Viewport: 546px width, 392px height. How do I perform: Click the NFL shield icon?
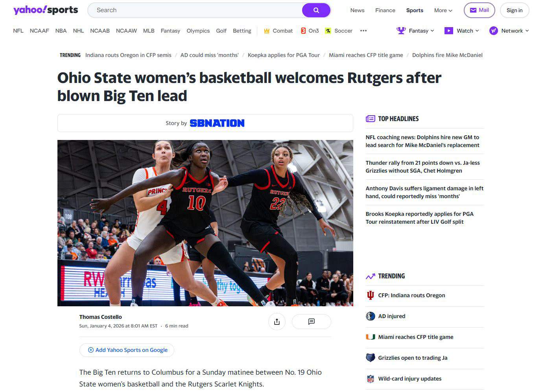click(370, 379)
